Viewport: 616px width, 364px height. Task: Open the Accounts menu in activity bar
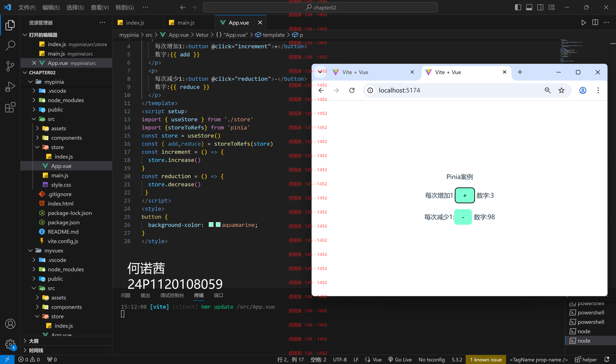tap(10, 324)
